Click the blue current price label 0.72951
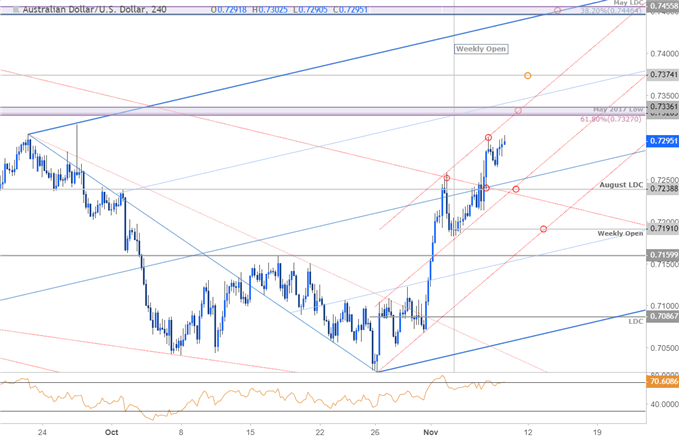The width and height of the screenshot is (679, 436). click(663, 141)
